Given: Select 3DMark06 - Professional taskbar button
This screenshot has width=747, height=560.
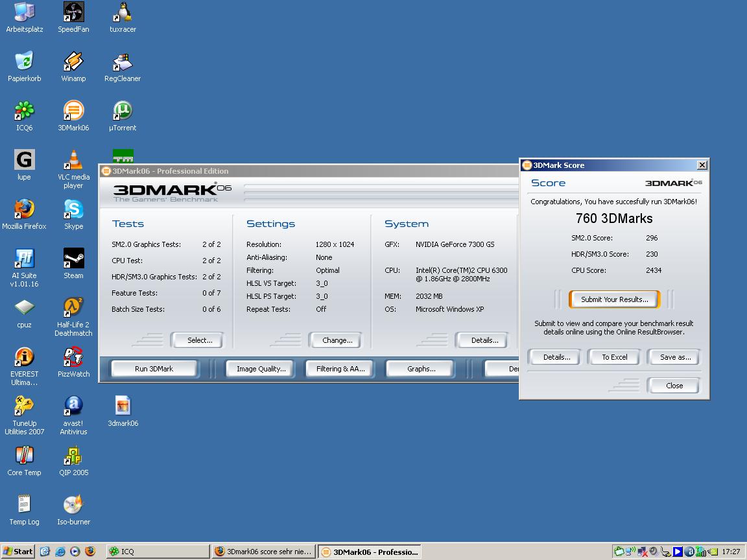Looking at the screenshot, I should coord(370,552).
